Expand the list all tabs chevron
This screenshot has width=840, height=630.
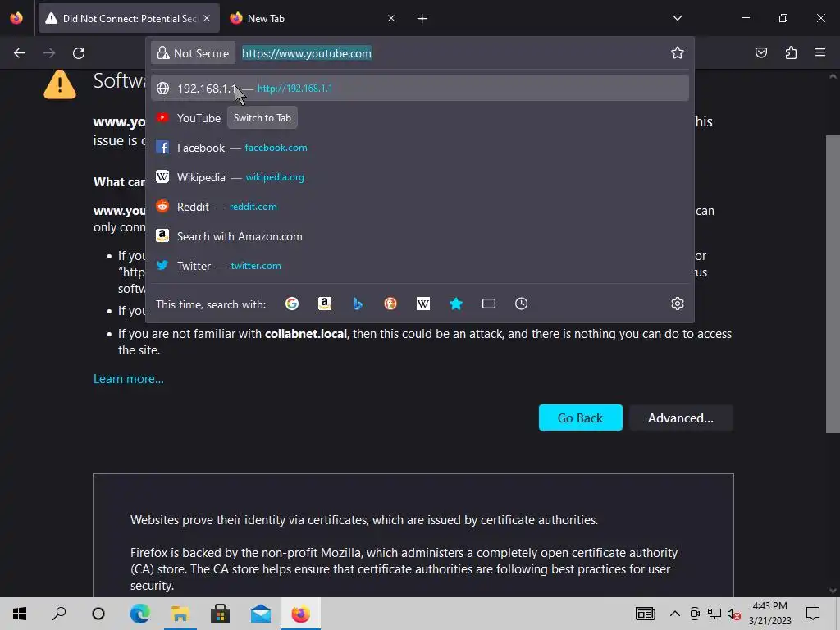(677, 18)
